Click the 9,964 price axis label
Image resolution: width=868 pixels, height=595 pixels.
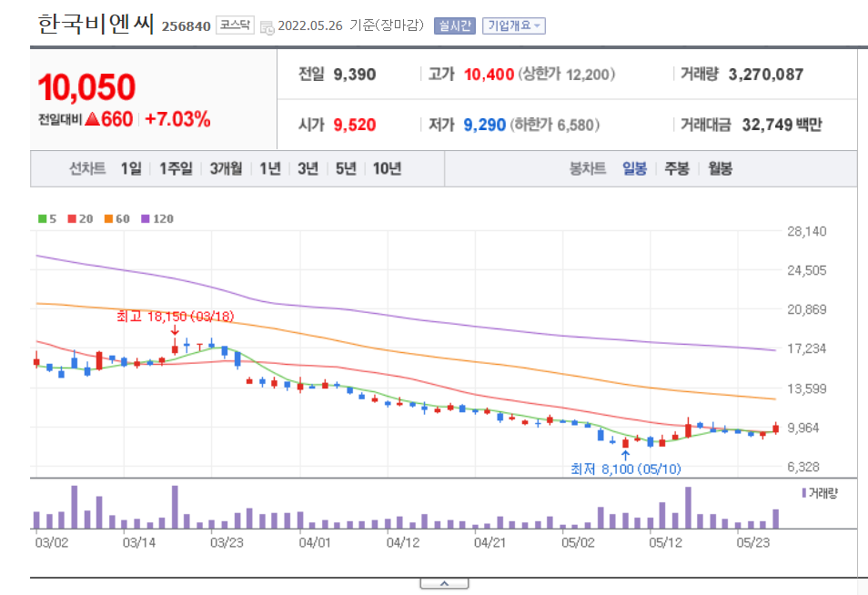tap(802, 428)
